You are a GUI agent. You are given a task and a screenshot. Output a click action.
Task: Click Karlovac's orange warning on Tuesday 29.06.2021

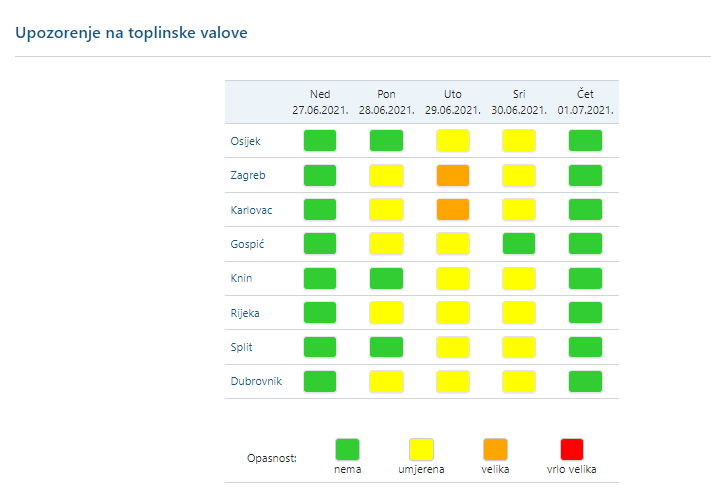(453, 209)
